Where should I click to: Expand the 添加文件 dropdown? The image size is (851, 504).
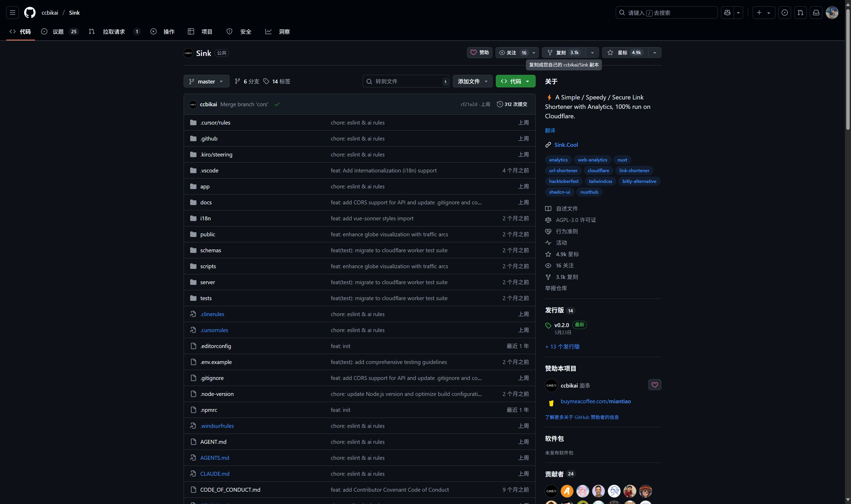pyautogui.click(x=473, y=81)
